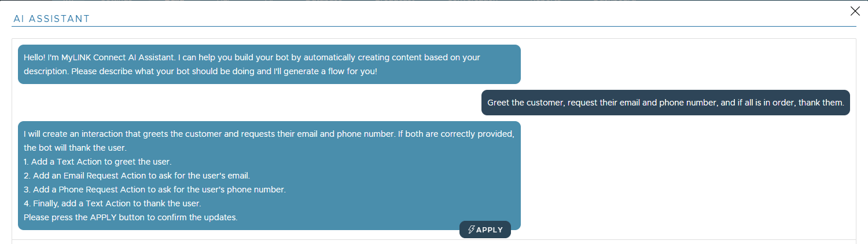Click the user's 'Greet the customer' message

665,103
